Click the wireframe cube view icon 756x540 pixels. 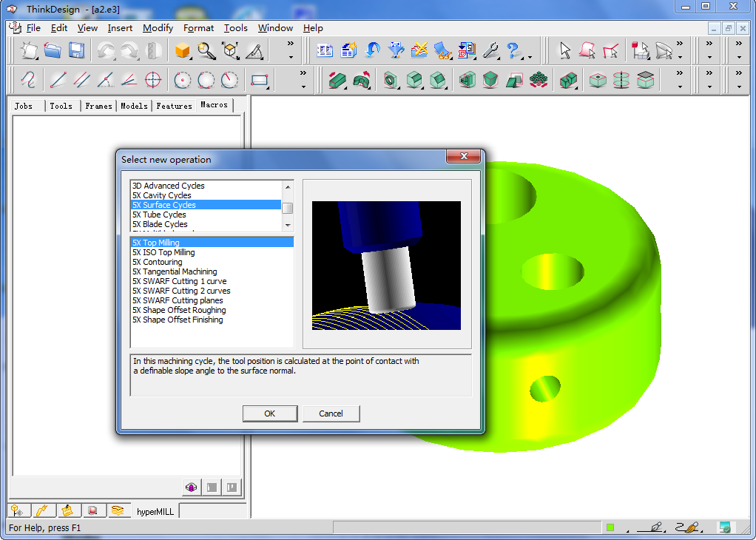231,50
